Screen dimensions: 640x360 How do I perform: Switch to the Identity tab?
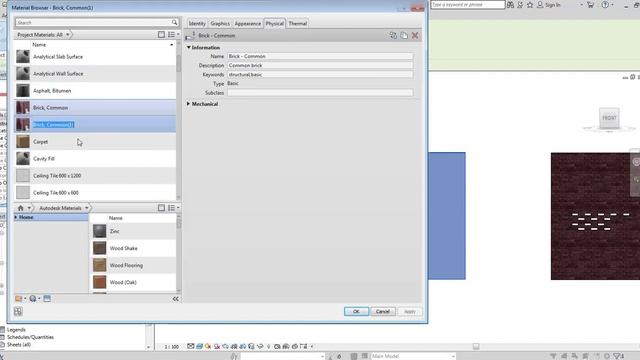[197, 24]
